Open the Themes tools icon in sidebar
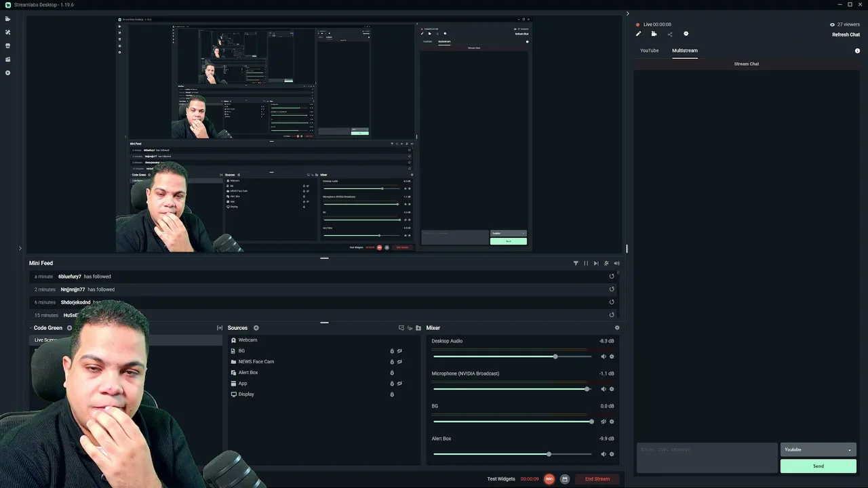The height and width of the screenshot is (488, 868). coord(8,32)
